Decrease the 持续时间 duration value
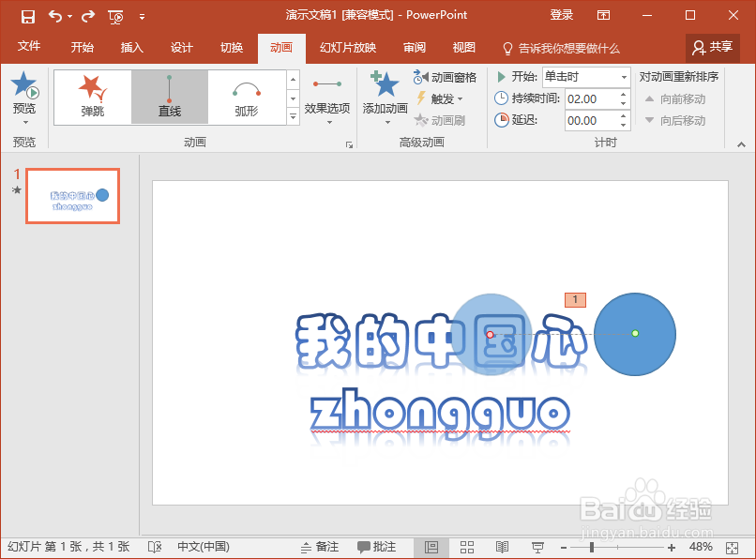The height and width of the screenshot is (559, 756). 624,104
